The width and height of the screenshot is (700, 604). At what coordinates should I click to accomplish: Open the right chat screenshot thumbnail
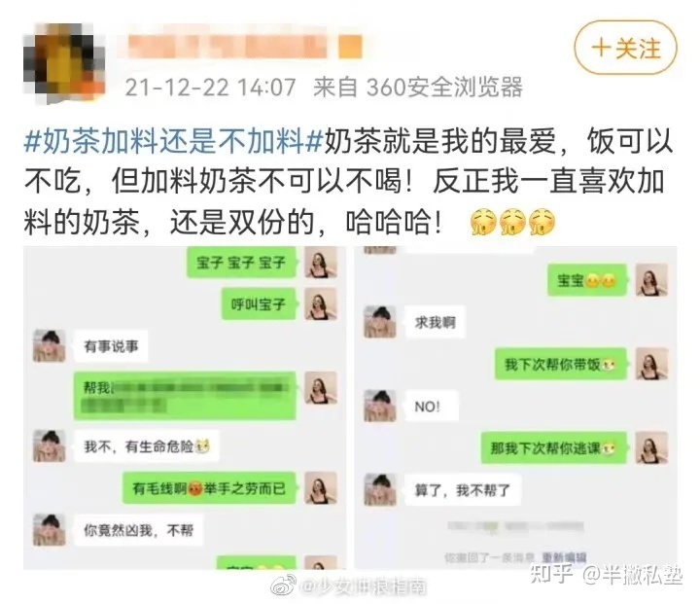(x=515, y=408)
